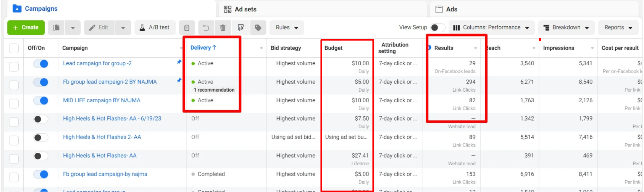The width and height of the screenshot is (644, 192).
Task: Enable the High Heels & Hot Flashes 2- AA toggle
Action: coord(41,137)
